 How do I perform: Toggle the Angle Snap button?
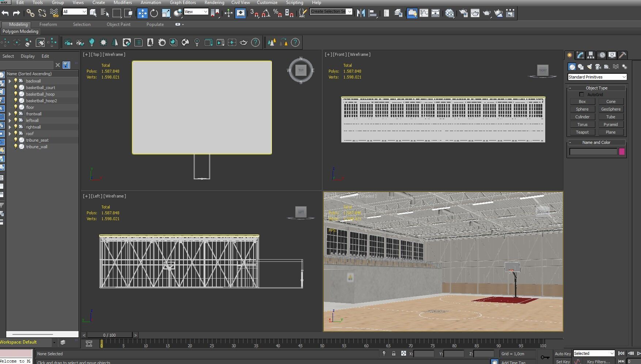(266, 13)
